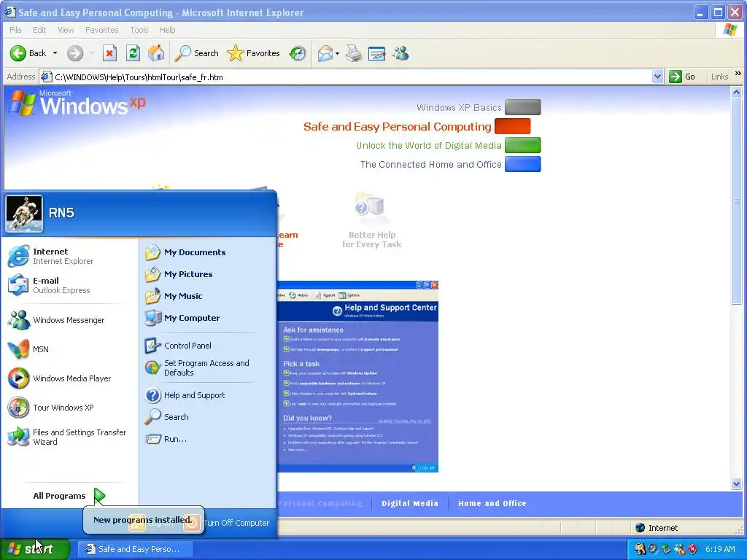Image resolution: width=747 pixels, height=560 pixels.
Task: Click the Forward arrow icon
Action: pyautogui.click(x=75, y=53)
